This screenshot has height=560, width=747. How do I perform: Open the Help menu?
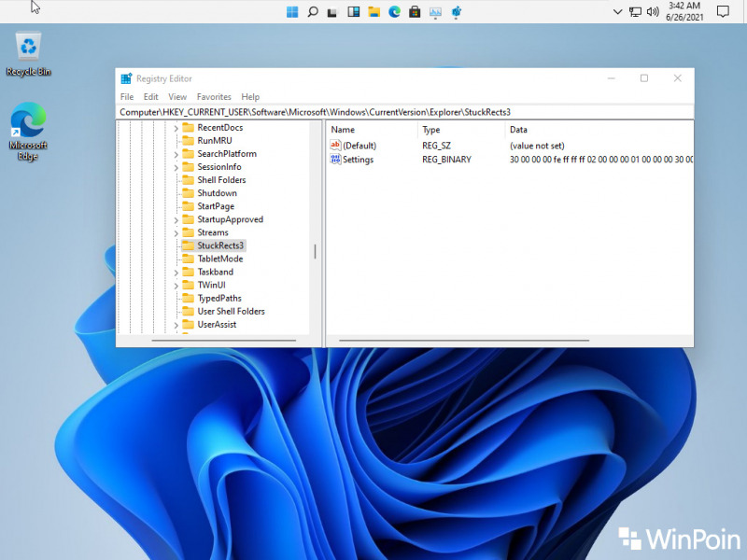[250, 97]
